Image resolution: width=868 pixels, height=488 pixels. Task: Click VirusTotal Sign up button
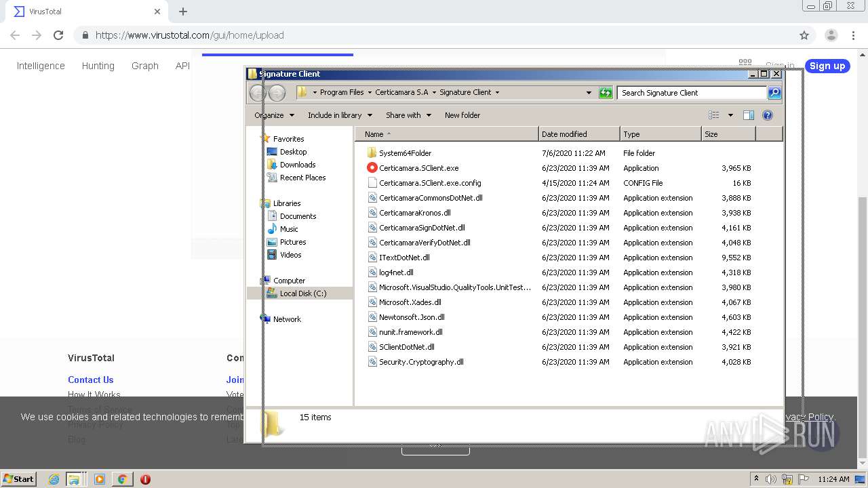click(x=827, y=66)
